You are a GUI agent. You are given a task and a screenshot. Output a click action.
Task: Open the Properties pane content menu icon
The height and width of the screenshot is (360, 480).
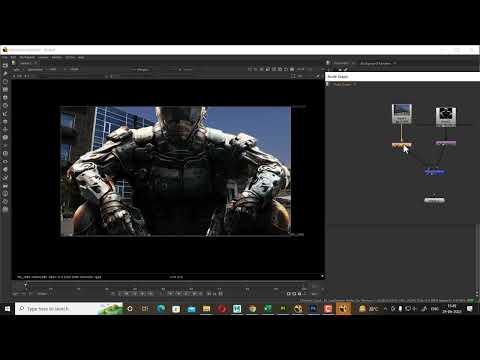click(328, 63)
